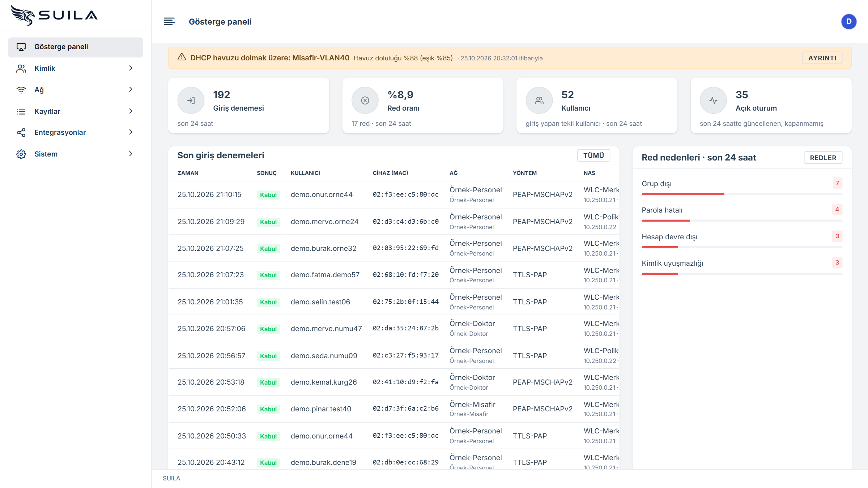This screenshot has height=488, width=868.
Task: Click the CİHAZ (MAC) column header
Action: tap(390, 173)
